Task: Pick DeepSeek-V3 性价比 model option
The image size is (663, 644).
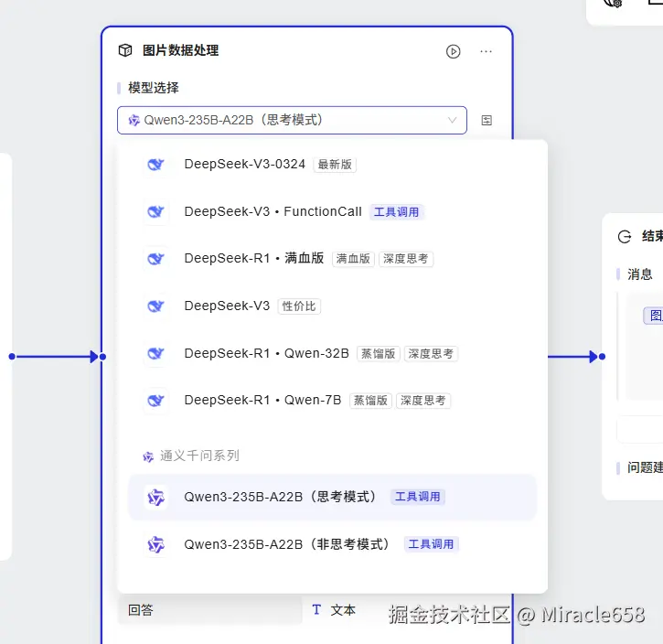Action: coord(332,306)
